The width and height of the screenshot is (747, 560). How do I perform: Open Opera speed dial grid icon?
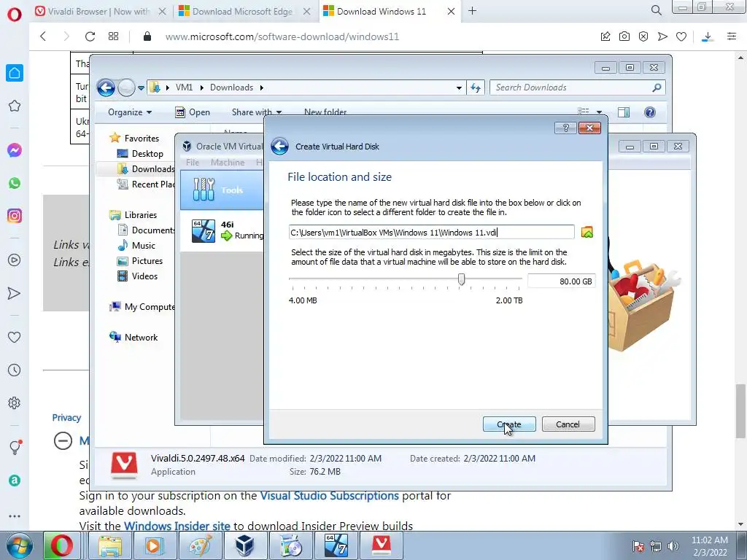[113, 36]
